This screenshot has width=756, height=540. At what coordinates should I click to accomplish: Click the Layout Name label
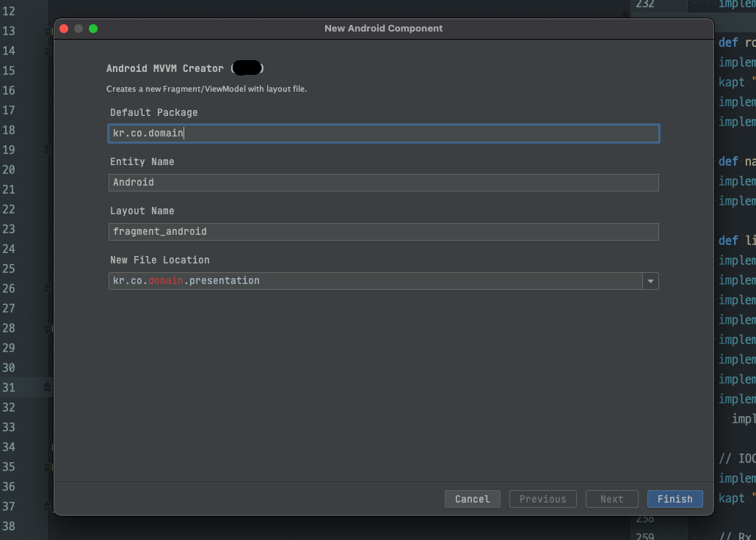[142, 211]
